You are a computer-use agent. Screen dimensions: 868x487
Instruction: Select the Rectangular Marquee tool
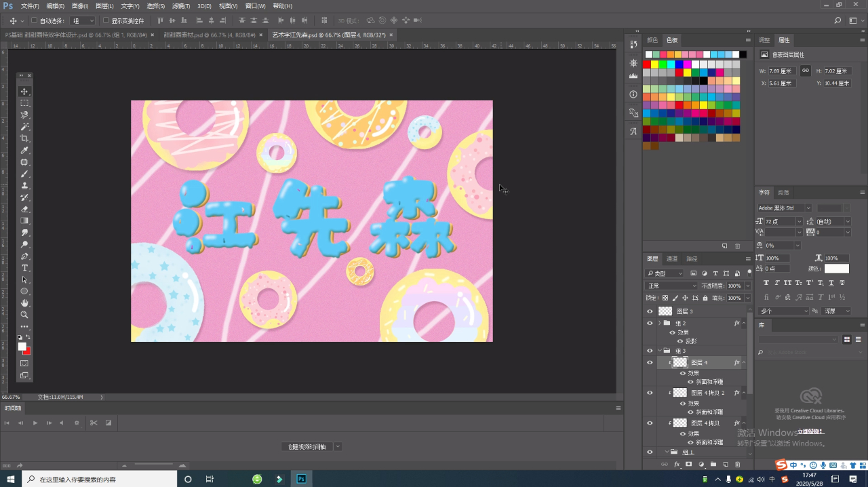(24, 103)
